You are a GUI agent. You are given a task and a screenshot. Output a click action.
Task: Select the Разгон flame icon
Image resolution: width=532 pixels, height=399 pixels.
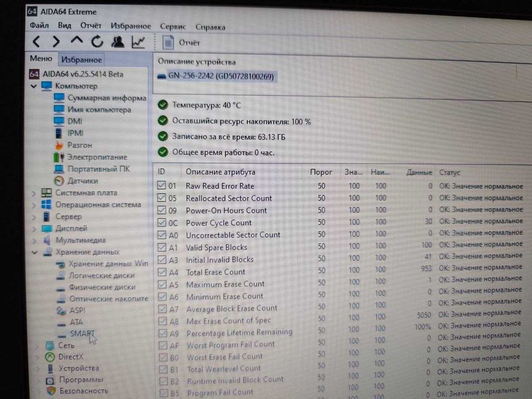[59, 145]
